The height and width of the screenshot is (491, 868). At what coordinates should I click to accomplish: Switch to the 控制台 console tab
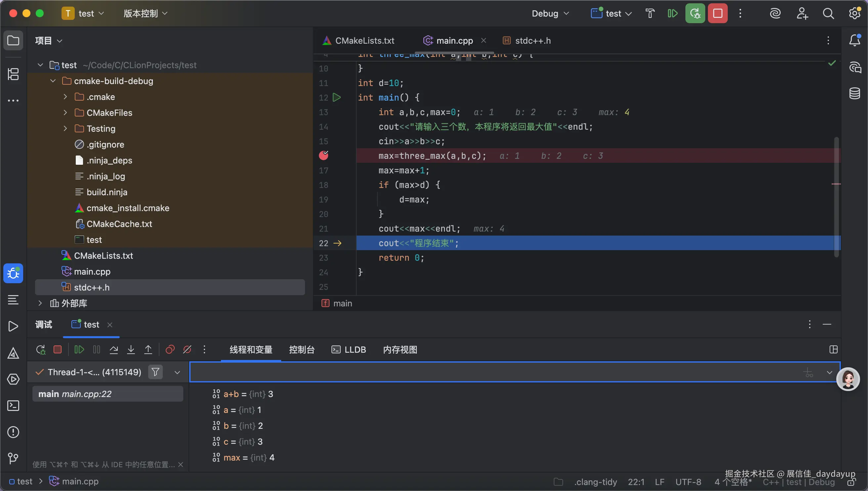[302, 350]
